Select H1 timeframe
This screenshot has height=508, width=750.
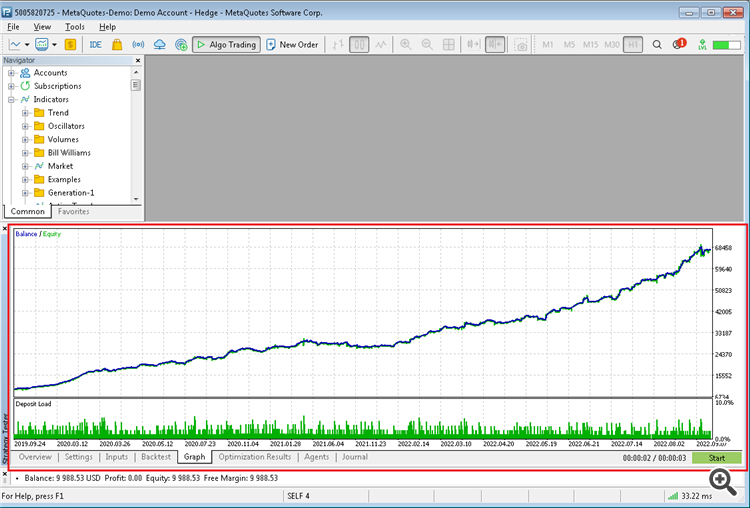click(633, 44)
